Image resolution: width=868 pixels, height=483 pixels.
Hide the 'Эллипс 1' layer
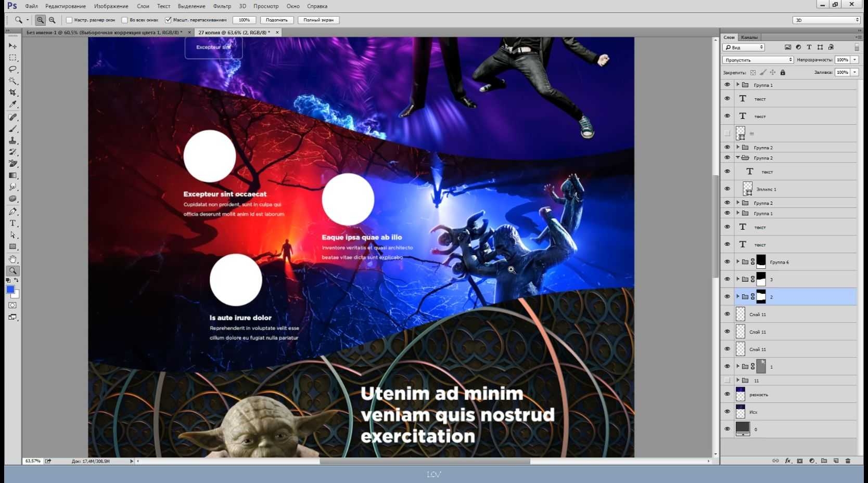coord(727,189)
